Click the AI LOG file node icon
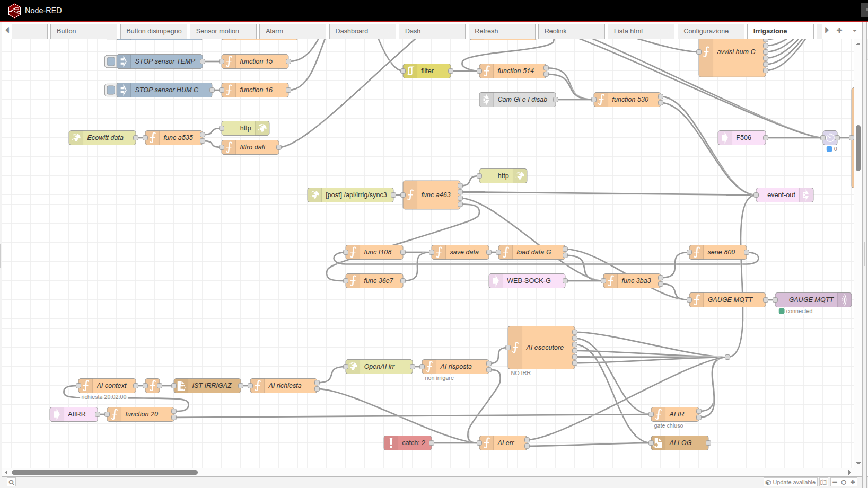Viewport: 868px width, 488px height. tap(658, 443)
